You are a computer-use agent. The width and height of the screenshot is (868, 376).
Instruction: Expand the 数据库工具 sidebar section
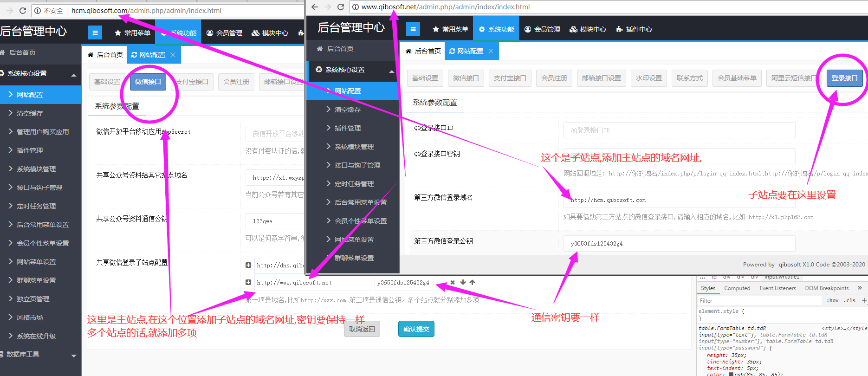(x=73, y=356)
